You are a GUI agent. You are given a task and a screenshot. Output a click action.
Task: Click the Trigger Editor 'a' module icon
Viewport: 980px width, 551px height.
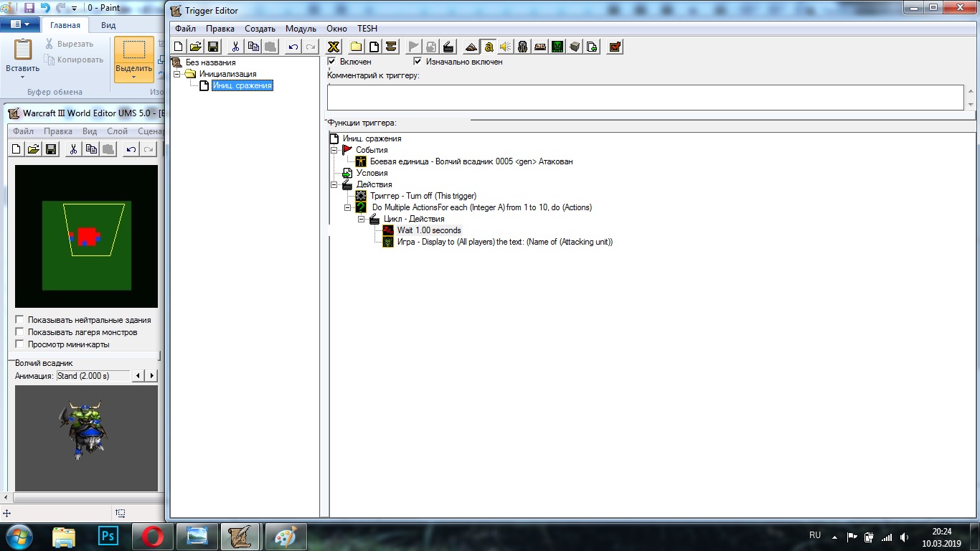[x=489, y=47]
